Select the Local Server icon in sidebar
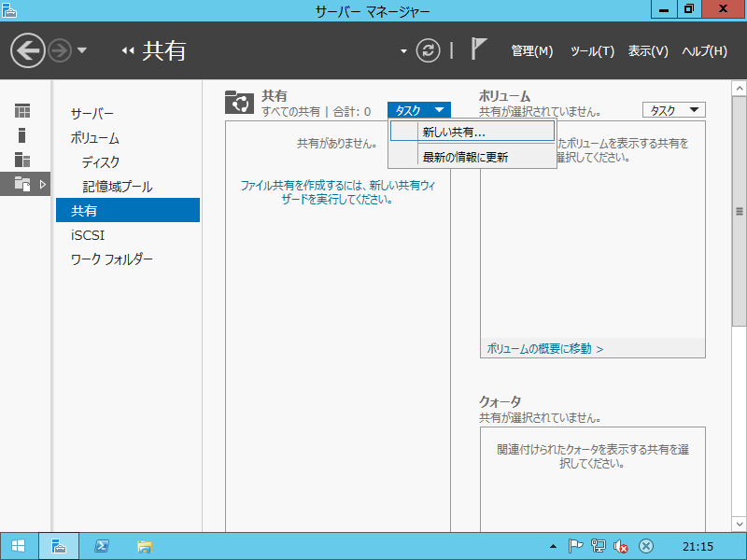The image size is (747, 560). (21, 135)
